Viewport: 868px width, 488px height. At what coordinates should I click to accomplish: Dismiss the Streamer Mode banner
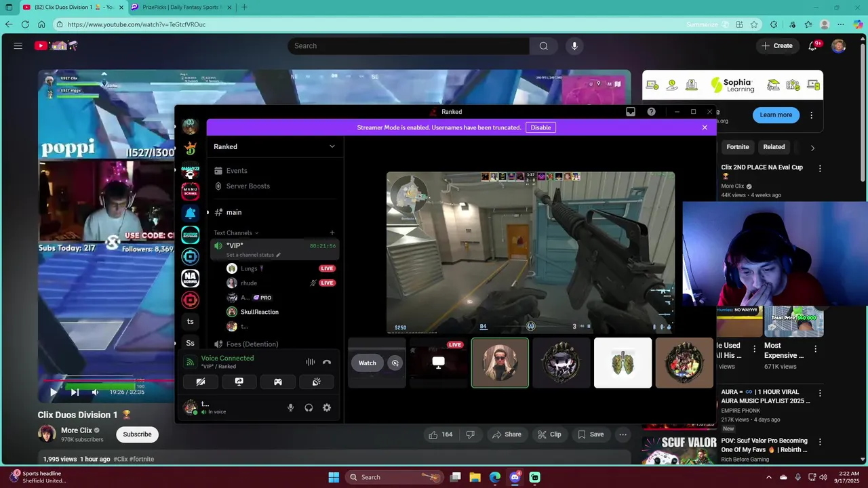[x=705, y=127]
